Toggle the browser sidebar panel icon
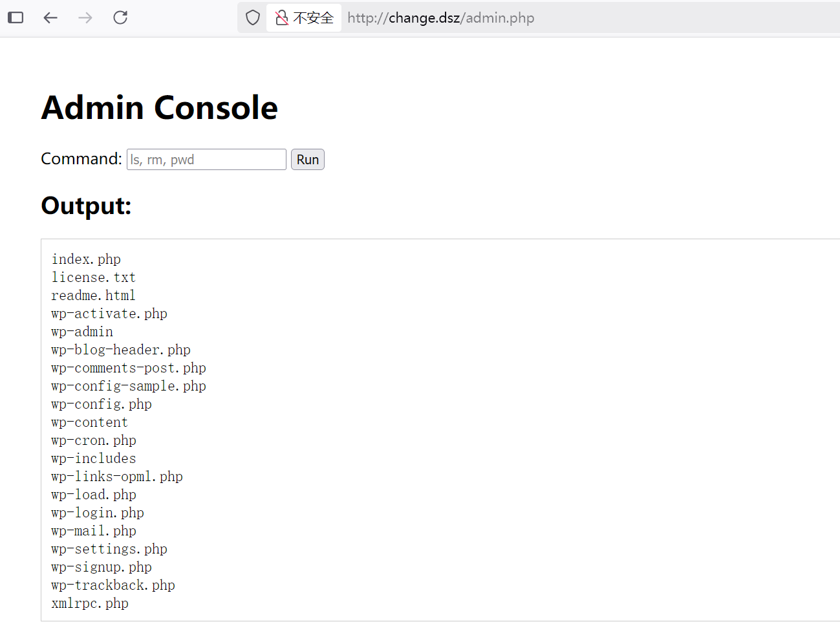The width and height of the screenshot is (840, 624). pos(16,17)
